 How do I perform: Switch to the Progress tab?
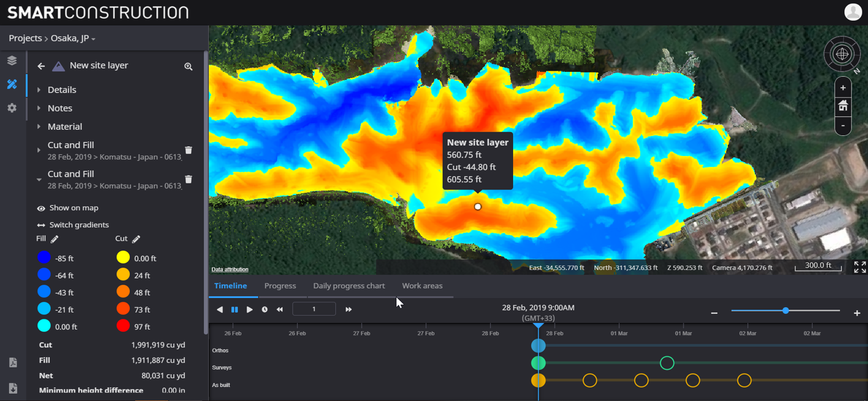click(281, 286)
